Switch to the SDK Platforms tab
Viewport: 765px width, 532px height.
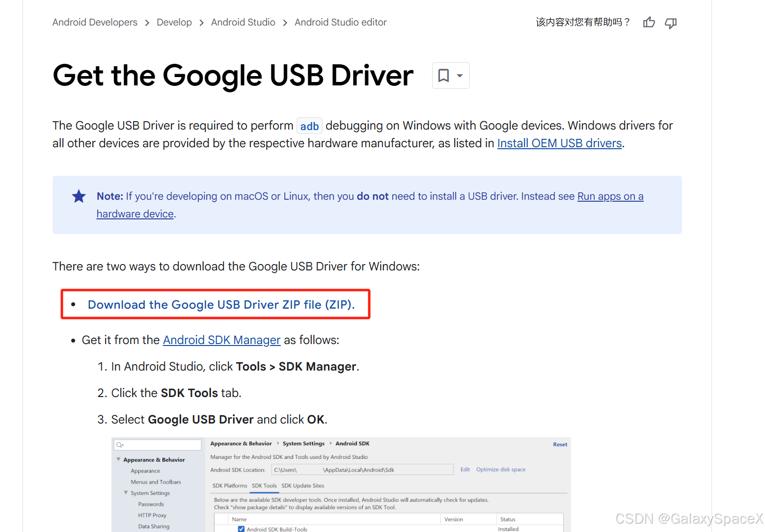pyautogui.click(x=230, y=486)
